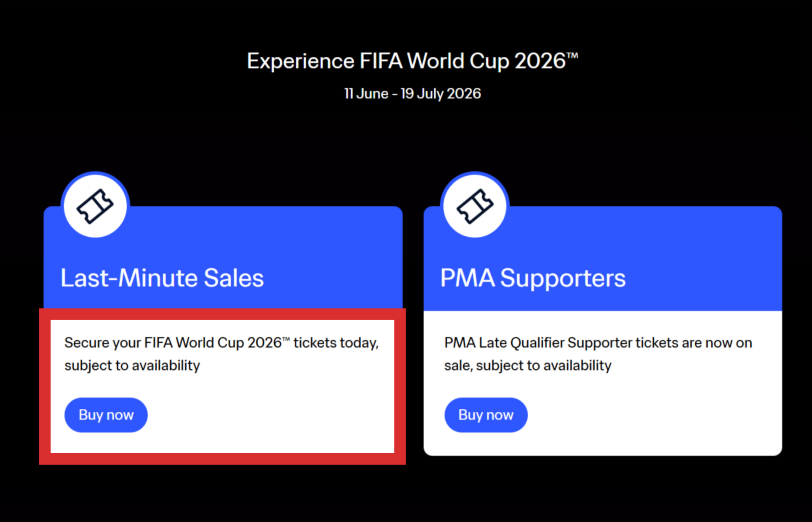The height and width of the screenshot is (522, 812).
Task: Click the trademark symbol in the page heading
Action: [x=572, y=55]
